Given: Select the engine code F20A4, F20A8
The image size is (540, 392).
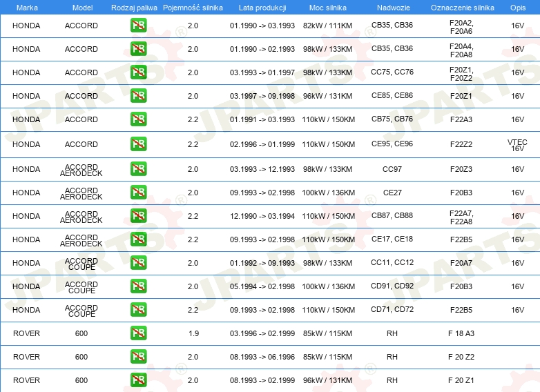Looking at the screenshot, I should (x=461, y=50).
